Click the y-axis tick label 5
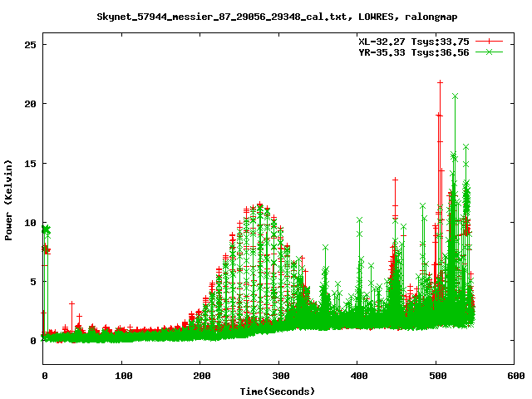This screenshot has height=399, width=532. [33, 282]
